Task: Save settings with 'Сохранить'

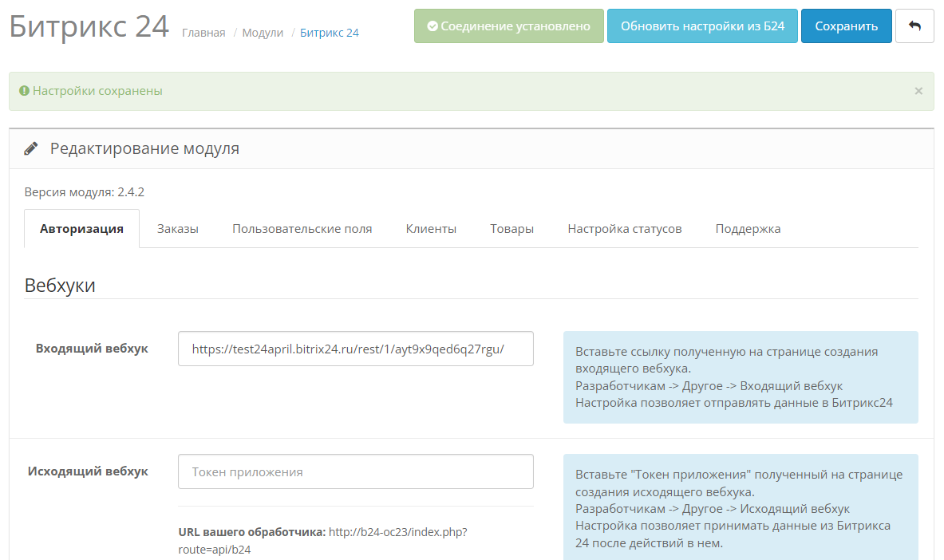Action: click(846, 26)
